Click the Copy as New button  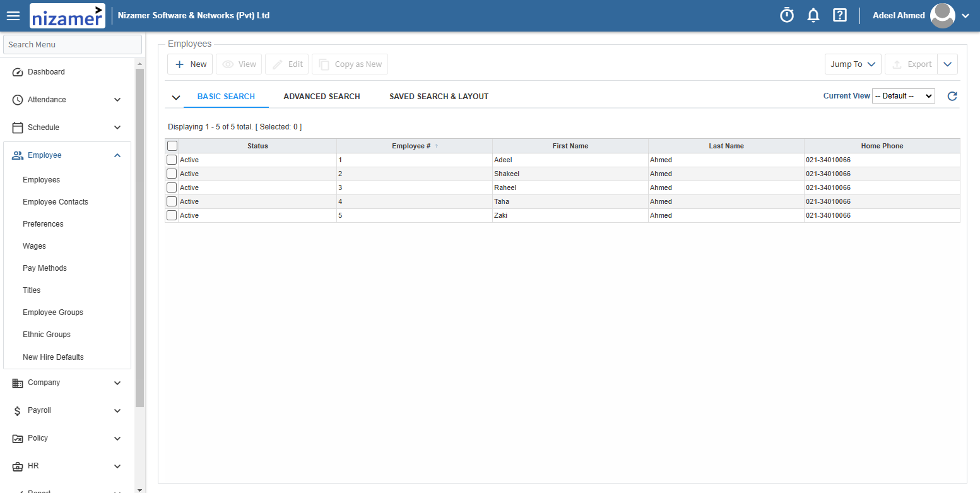click(x=350, y=64)
